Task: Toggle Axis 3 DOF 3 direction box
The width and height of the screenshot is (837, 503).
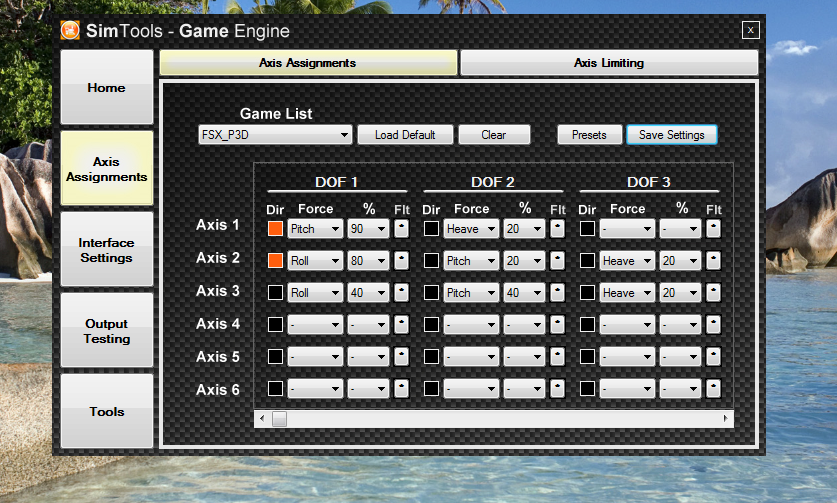Action: coord(587,293)
